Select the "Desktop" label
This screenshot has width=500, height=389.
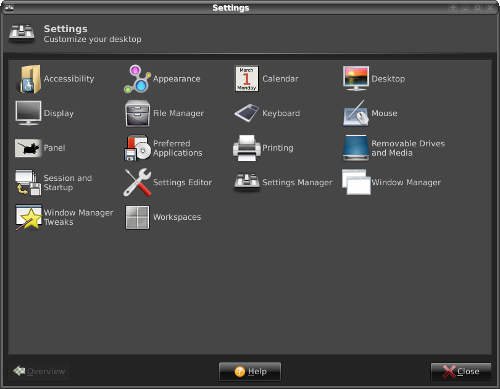[388, 79]
